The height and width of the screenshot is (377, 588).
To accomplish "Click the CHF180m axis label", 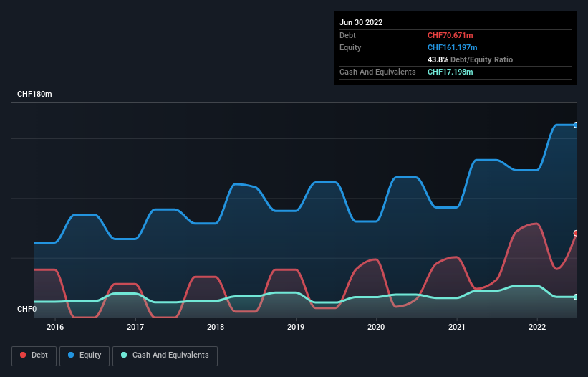I will coord(34,94).
